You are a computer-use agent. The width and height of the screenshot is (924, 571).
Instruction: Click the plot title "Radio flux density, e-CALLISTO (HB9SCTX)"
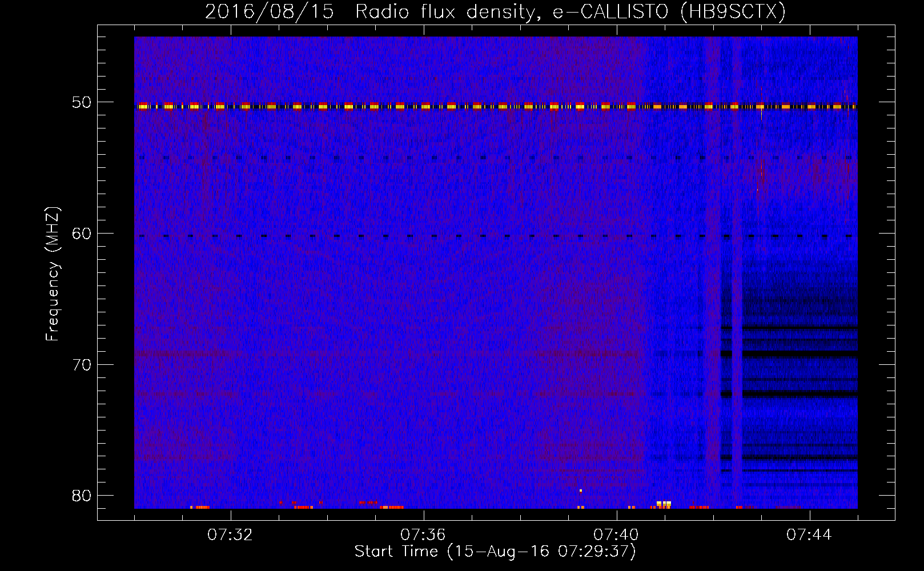(570, 12)
